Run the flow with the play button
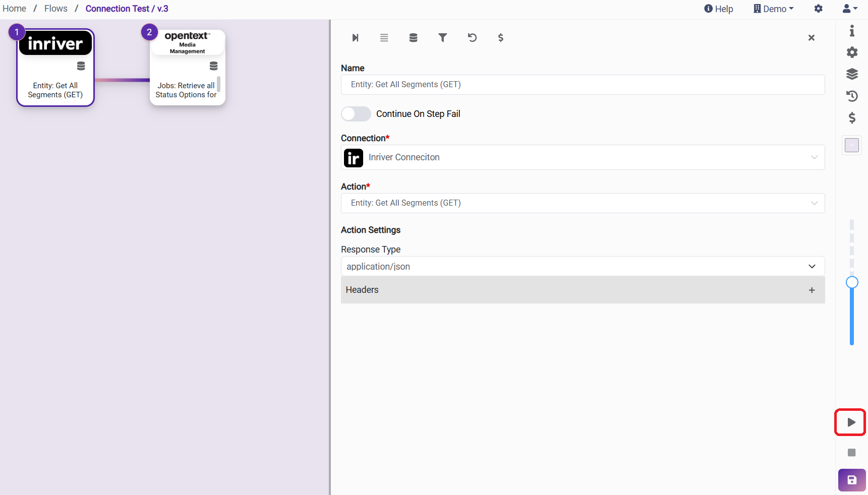868x495 pixels. (x=851, y=422)
